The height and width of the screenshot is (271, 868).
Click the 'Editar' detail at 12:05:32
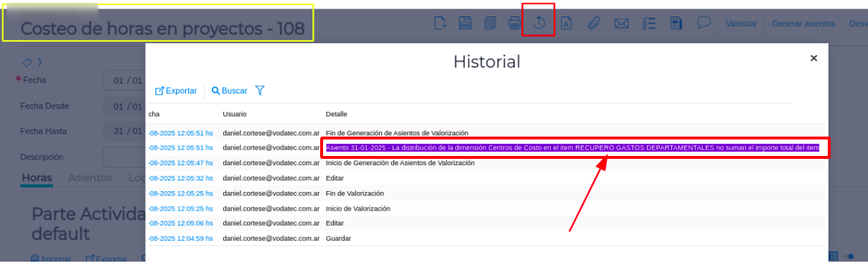click(x=335, y=178)
